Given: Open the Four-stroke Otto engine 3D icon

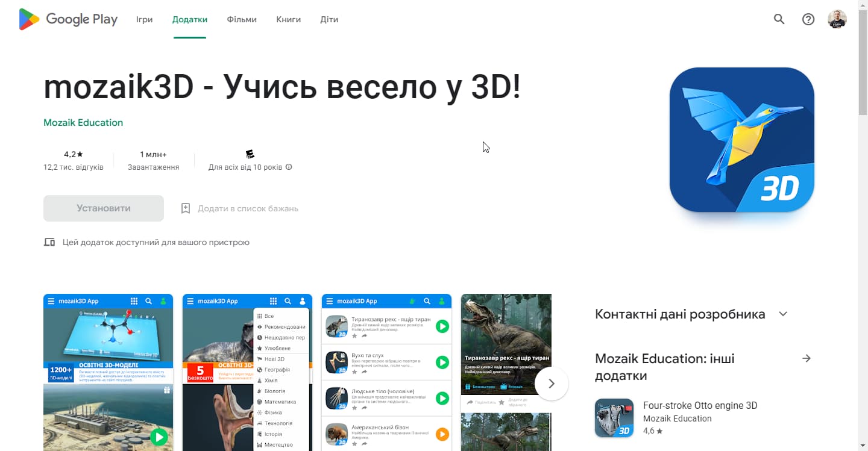Looking at the screenshot, I should coord(614,418).
